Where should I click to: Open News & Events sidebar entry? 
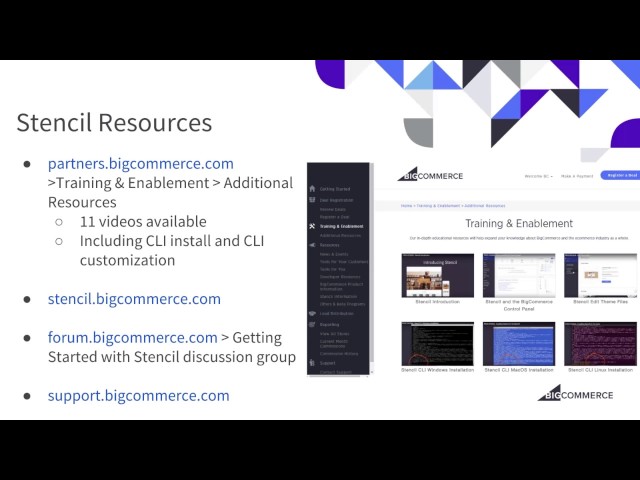tap(334, 254)
